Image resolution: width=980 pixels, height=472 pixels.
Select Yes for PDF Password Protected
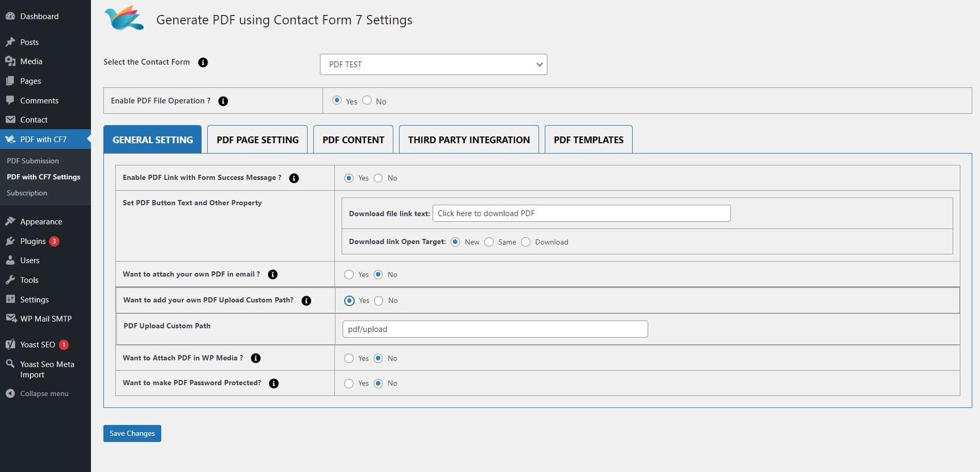[349, 384]
